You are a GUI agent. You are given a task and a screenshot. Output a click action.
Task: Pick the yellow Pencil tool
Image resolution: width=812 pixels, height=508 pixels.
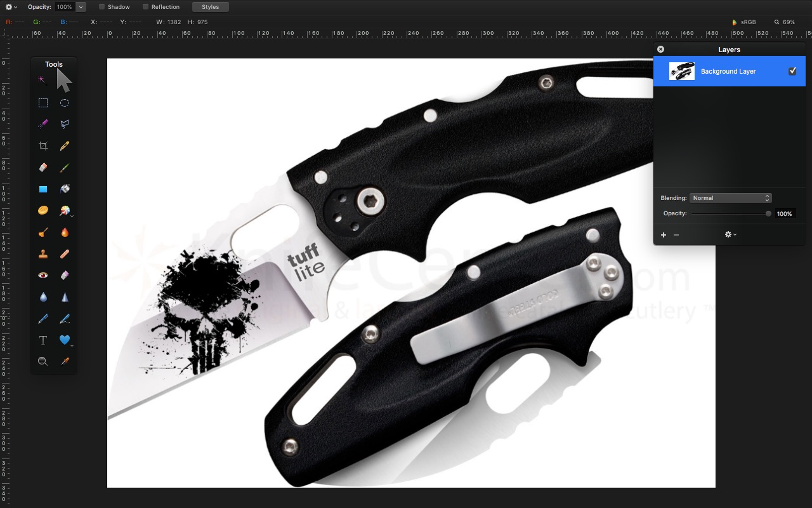pyautogui.click(x=65, y=146)
